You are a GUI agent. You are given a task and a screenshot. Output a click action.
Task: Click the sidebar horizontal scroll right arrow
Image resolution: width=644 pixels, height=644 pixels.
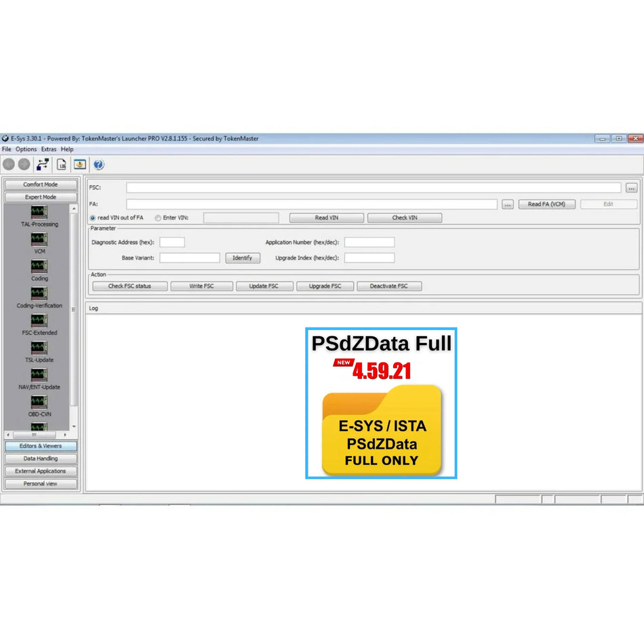point(65,435)
